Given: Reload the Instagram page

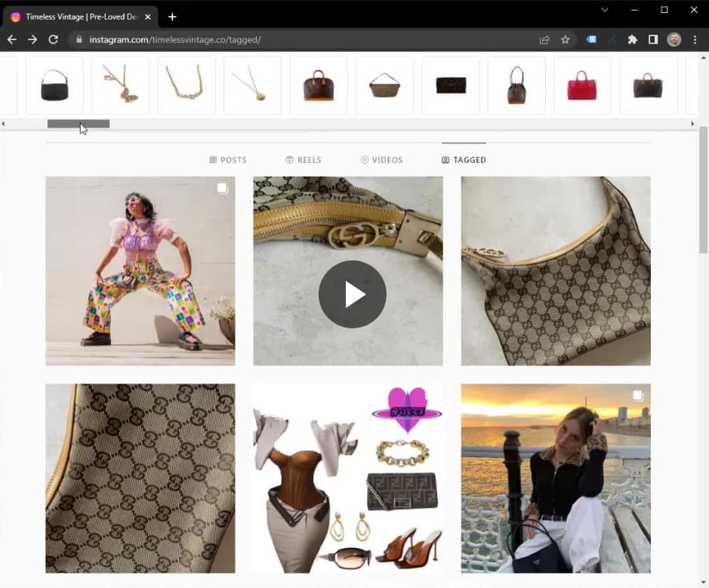Looking at the screenshot, I should click(54, 40).
